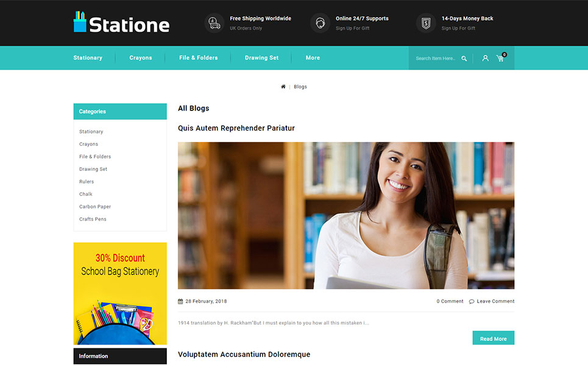This screenshot has height=366, width=588.
Task: Select Drawing Set in navigation bar
Action: [262, 58]
